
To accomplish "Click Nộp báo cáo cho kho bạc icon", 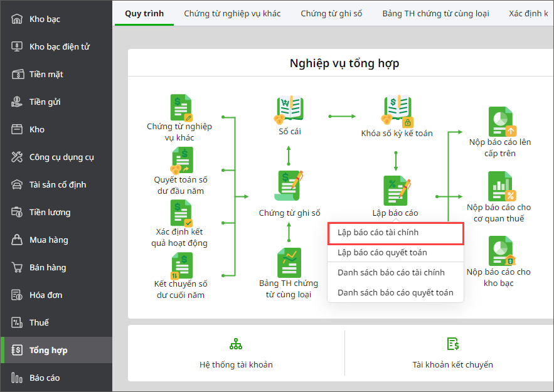I will coord(502,251).
